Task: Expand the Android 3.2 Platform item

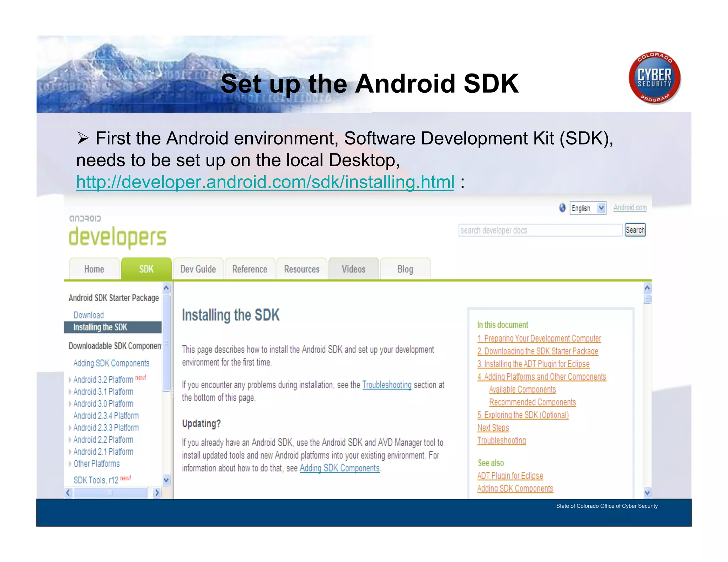Action: click(x=70, y=380)
